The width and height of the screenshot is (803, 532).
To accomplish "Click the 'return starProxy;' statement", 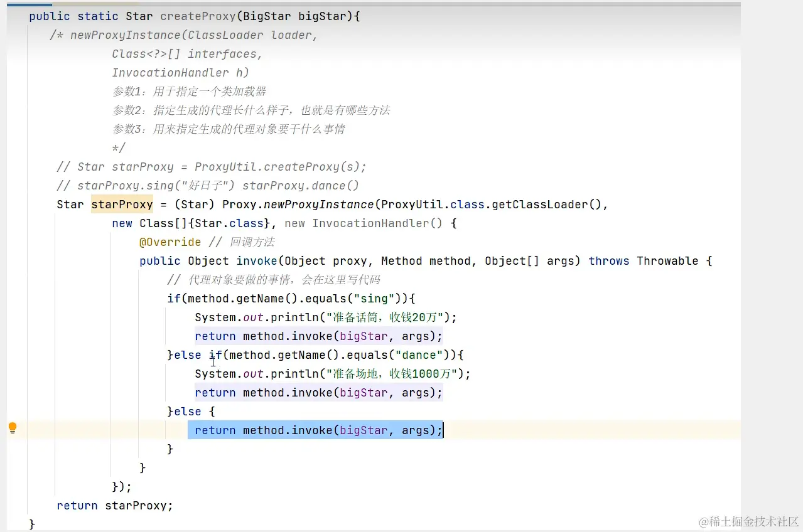I will (114, 506).
